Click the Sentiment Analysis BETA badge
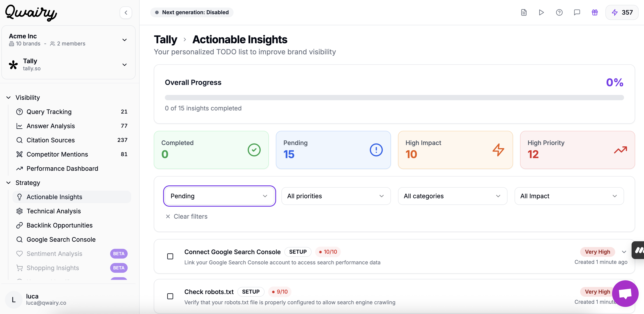Screen dimensions: 644x314 tap(119, 254)
